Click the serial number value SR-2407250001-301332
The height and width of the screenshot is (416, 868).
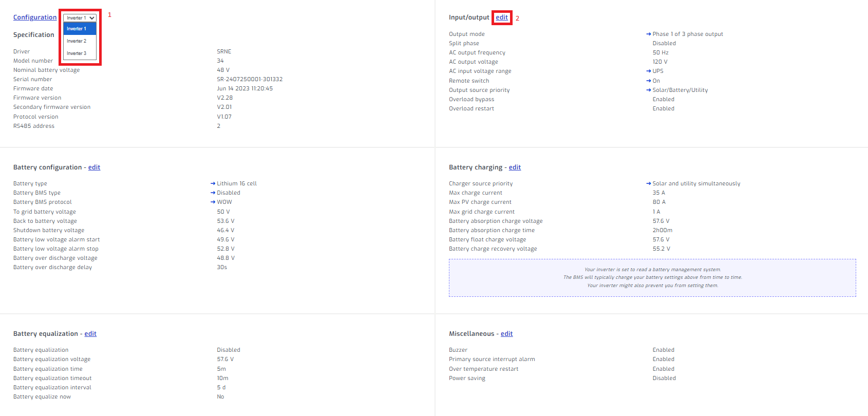(x=250, y=80)
